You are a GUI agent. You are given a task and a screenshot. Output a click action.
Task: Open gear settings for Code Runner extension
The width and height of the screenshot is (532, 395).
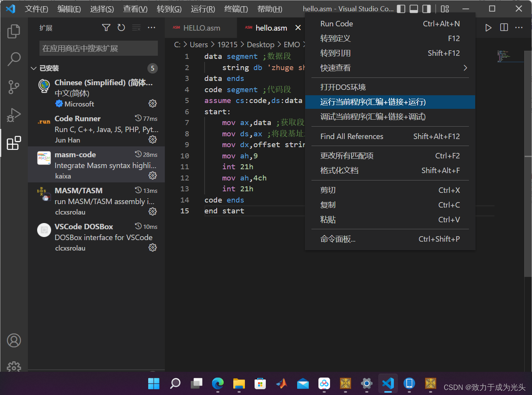coord(153,139)
